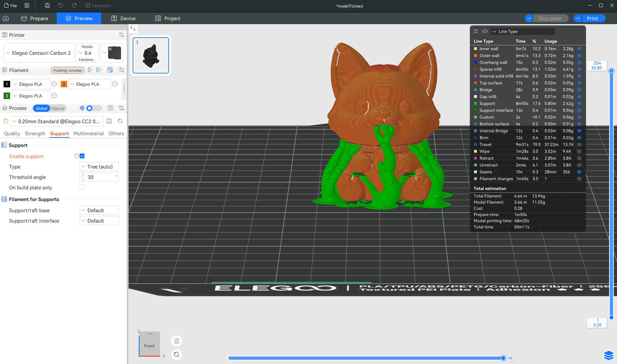The width and height of the screenshot is (617, 364).
Task: Toggle visibility of Seams
Action: 579,172
